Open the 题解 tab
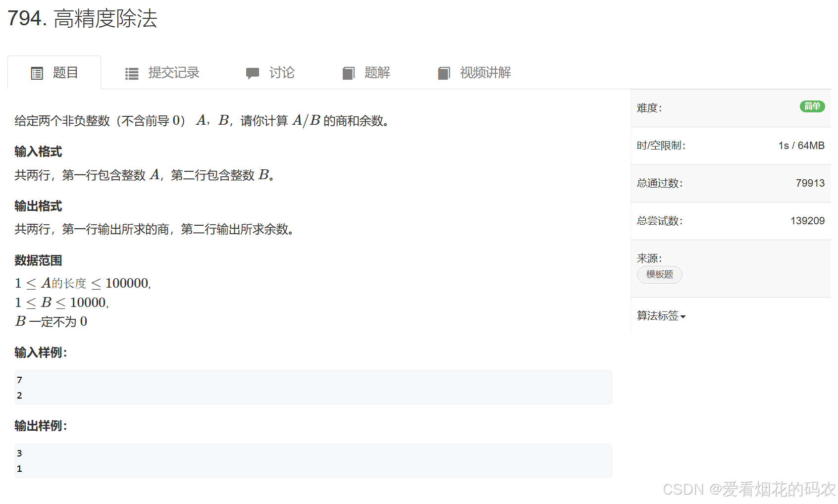Screen dimensions: 838x504 (366, 73)
